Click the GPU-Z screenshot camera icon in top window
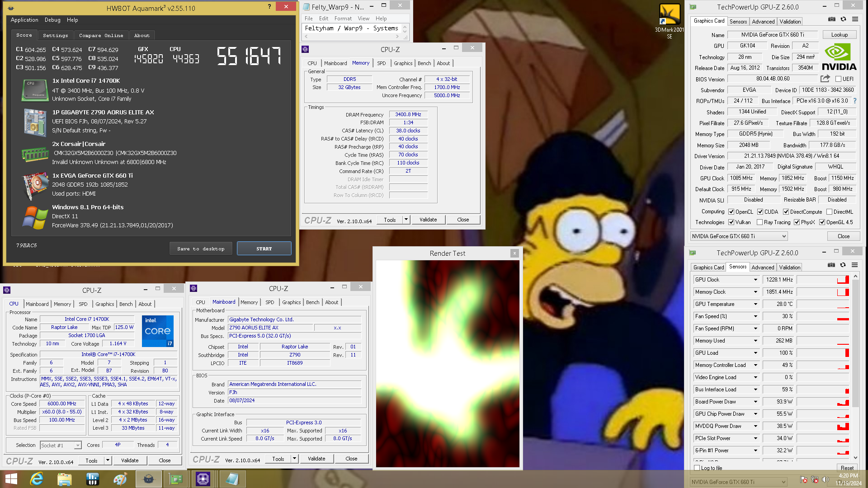Viewport: 868px width, 488px height. tap(831, 19)
